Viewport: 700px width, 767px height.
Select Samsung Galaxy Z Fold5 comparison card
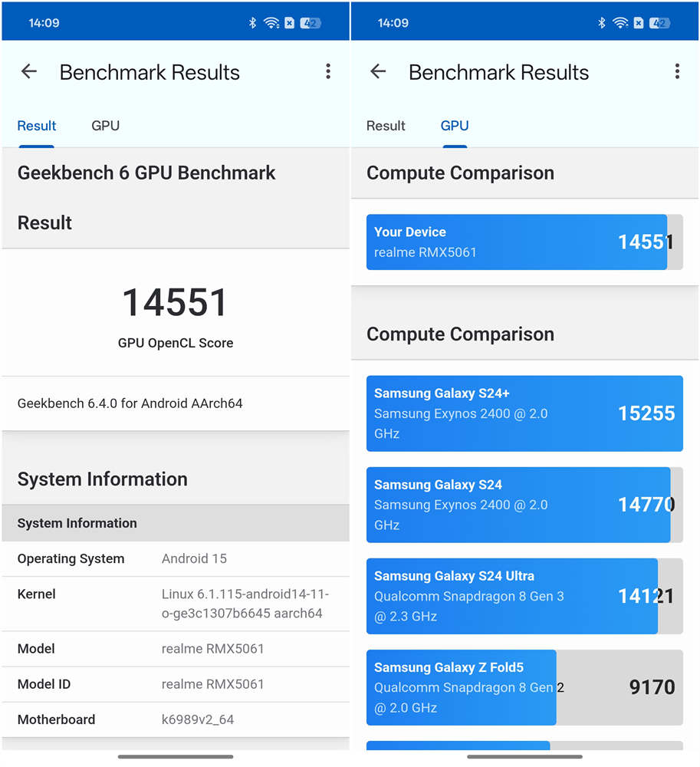[524, 687]
